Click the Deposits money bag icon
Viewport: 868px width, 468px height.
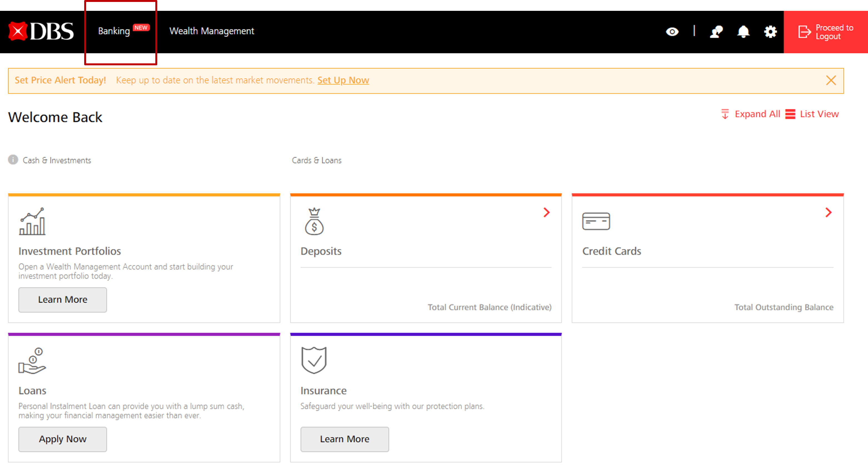[314, 221]
